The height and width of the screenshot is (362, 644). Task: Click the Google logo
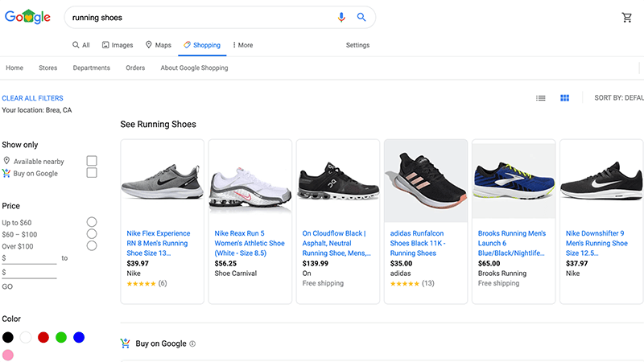coord(27,17)
